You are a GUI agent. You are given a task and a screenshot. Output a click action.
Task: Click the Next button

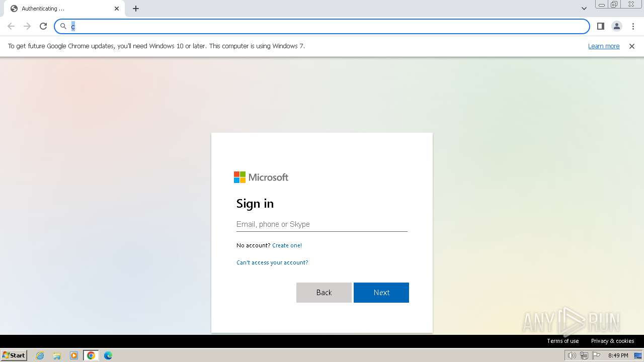pos(381,293)
